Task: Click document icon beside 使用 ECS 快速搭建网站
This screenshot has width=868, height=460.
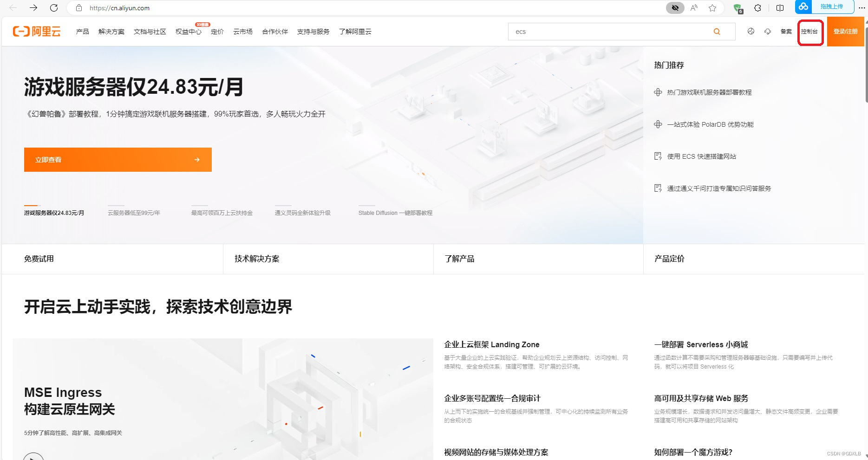Action: (658, 156)
